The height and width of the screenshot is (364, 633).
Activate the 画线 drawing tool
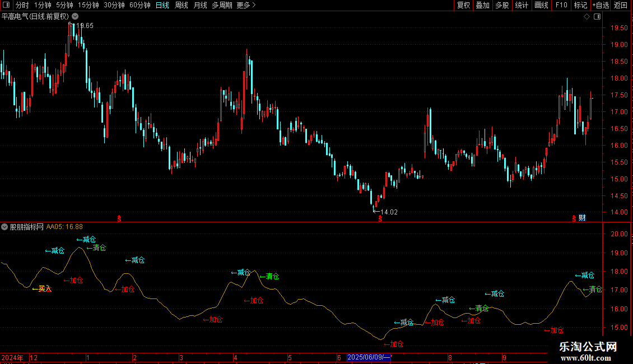[541, 5]
